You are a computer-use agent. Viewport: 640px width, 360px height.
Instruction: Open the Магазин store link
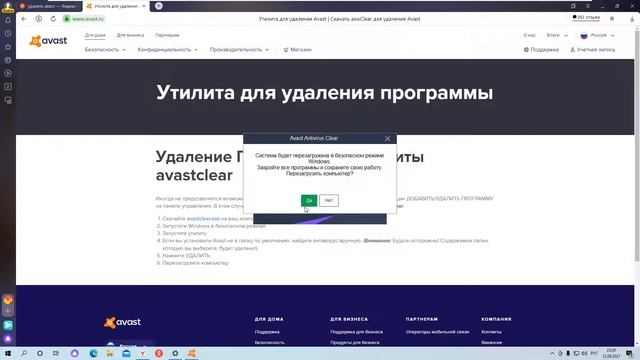click(x=298, y=50)
